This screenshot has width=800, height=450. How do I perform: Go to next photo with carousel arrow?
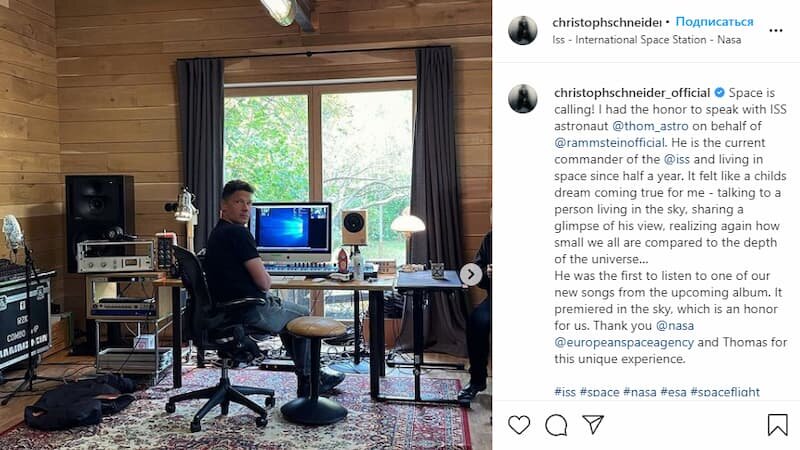(x=470, y=274)
